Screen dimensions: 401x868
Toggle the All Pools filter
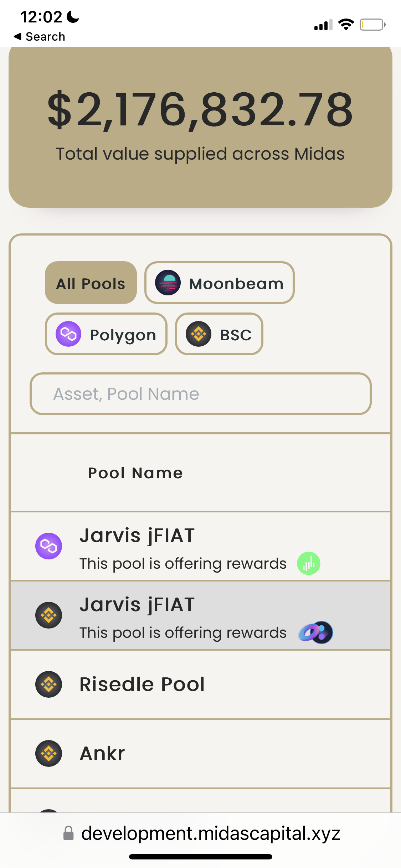point(91,283)
